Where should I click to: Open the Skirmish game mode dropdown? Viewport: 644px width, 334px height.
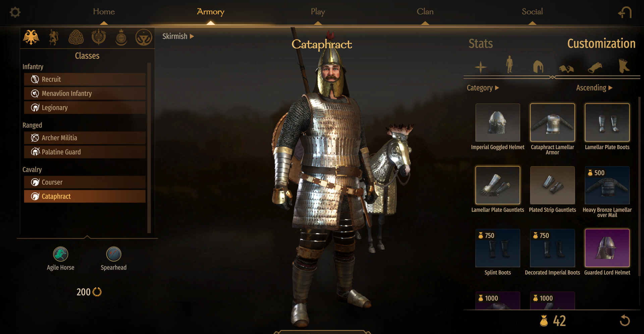tap(178, 36)
